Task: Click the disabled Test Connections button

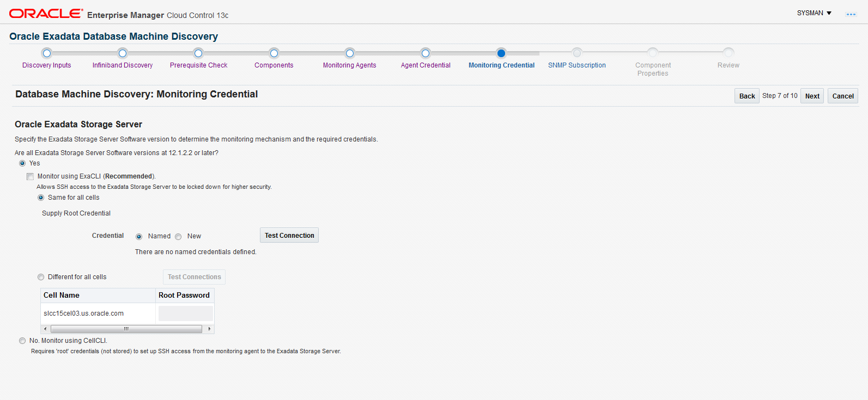Action: point(195,277)
